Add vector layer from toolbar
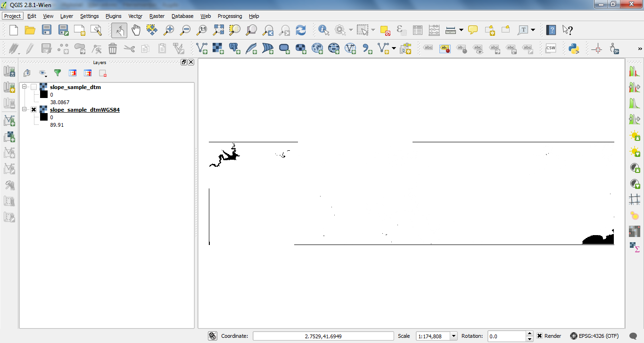Viewport: 644px width, 343px height. click(202, 48)
